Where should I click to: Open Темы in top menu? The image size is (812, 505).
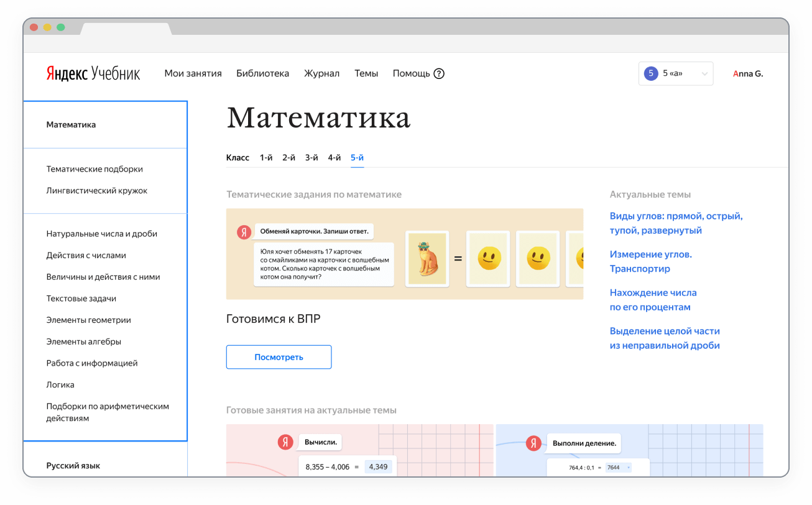coord(366,73)
